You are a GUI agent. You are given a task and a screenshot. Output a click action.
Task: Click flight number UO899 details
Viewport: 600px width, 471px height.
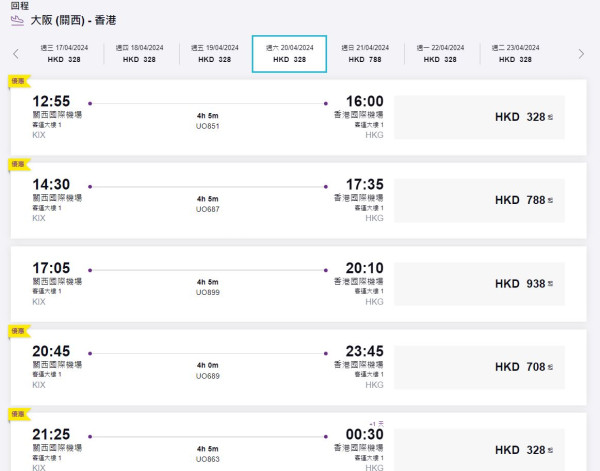coord(208,292)
